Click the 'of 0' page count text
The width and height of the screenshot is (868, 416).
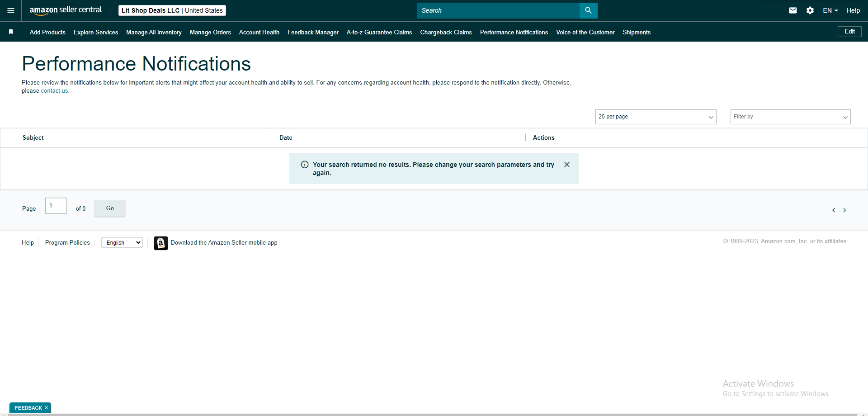pyautogui.click(x=80, y=209)
